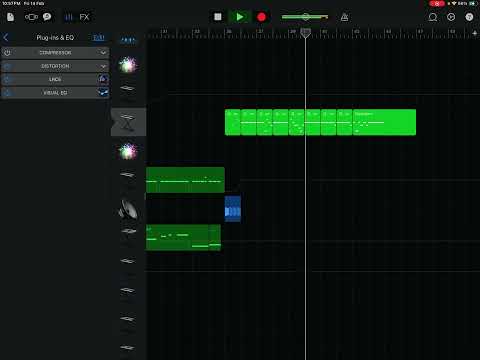Tap the Visual EQ curve icon

click(x=103, y=92)
